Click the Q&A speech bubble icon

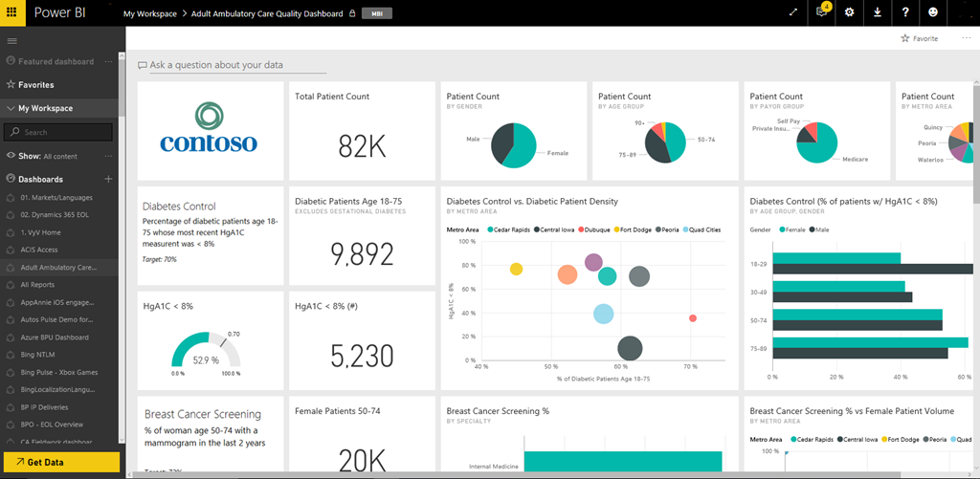[x=142, y=65]
